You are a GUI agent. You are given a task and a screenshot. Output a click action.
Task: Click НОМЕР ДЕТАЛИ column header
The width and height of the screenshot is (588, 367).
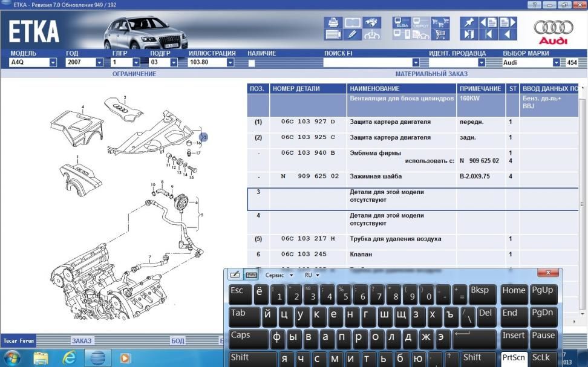(309, 88)
